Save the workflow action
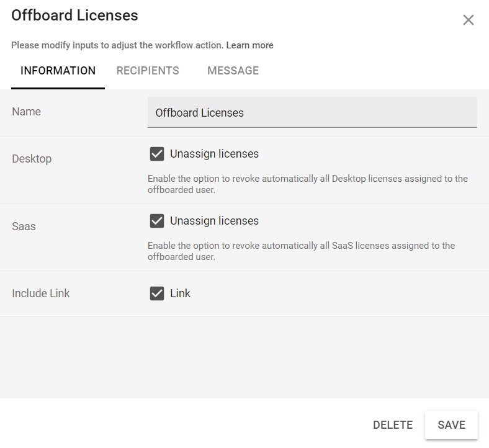 pos(451,425)
